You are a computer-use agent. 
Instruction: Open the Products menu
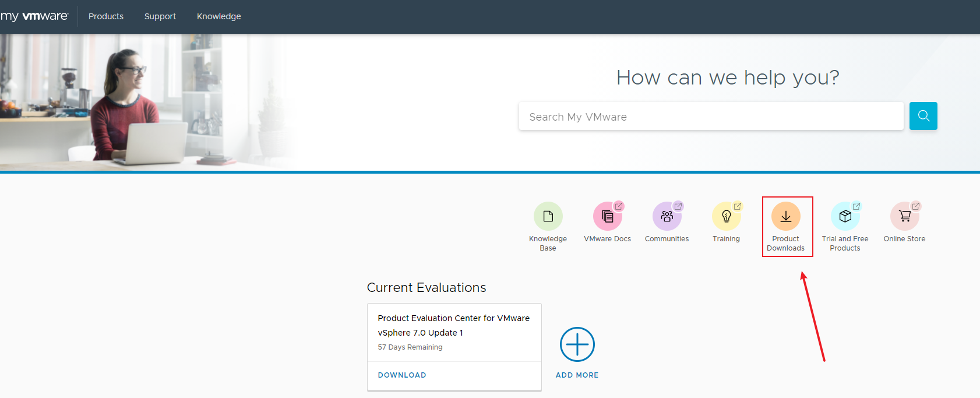coord(106,16)
